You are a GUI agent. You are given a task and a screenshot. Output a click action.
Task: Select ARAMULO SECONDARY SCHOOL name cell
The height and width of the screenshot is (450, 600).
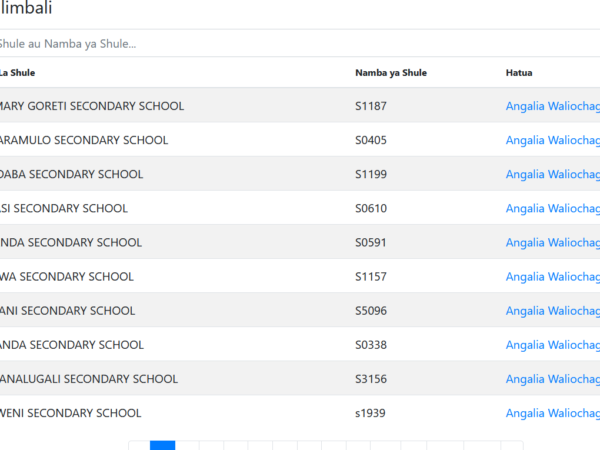point(84,140)
